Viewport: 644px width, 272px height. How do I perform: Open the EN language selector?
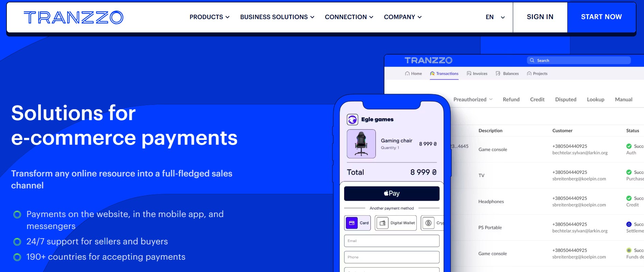pos(495,17)
